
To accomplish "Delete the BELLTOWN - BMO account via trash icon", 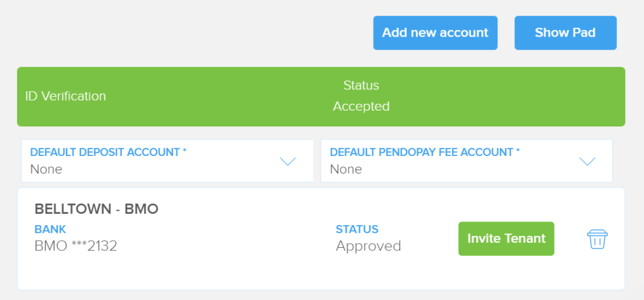I will click(x=597, y=239).
